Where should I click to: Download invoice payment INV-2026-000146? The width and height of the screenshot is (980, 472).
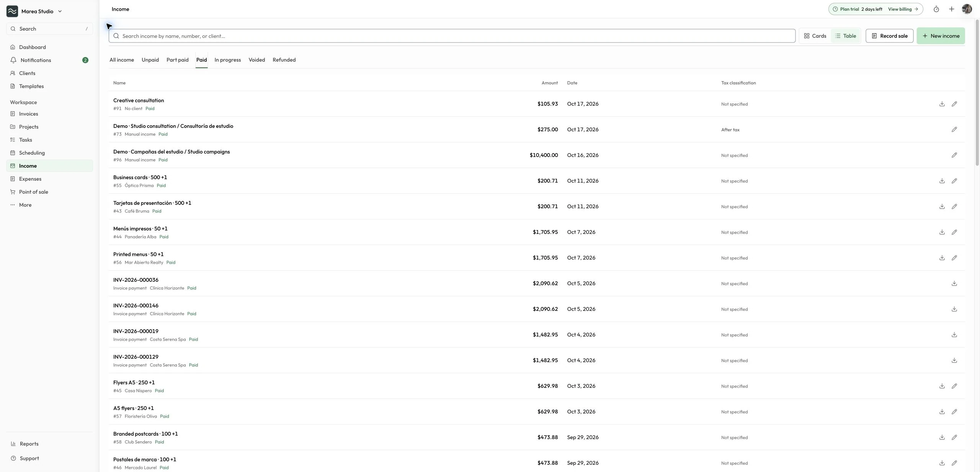click(954, 309)
